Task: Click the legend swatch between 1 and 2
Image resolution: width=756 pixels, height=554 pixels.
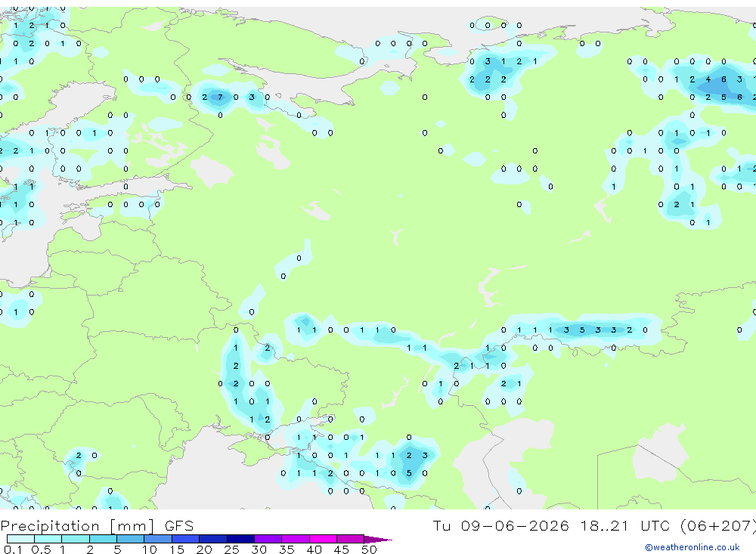Action: pos(76,539)
